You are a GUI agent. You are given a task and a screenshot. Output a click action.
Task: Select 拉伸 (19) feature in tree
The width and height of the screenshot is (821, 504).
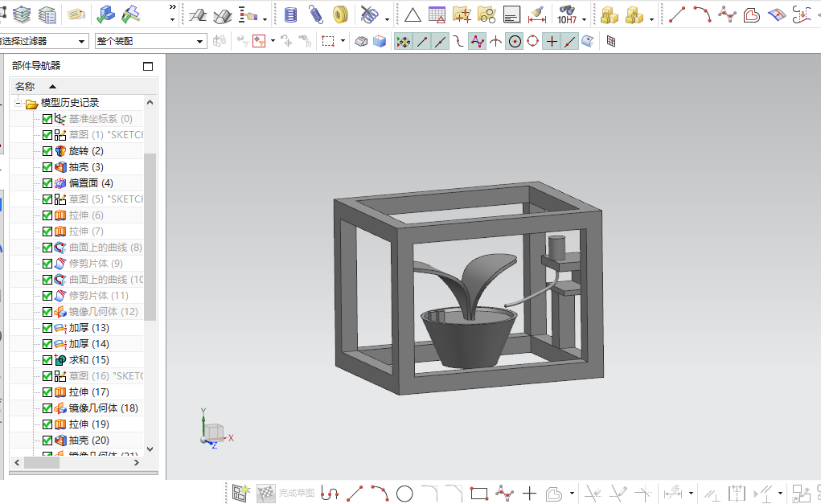click(x=89, y=424)
